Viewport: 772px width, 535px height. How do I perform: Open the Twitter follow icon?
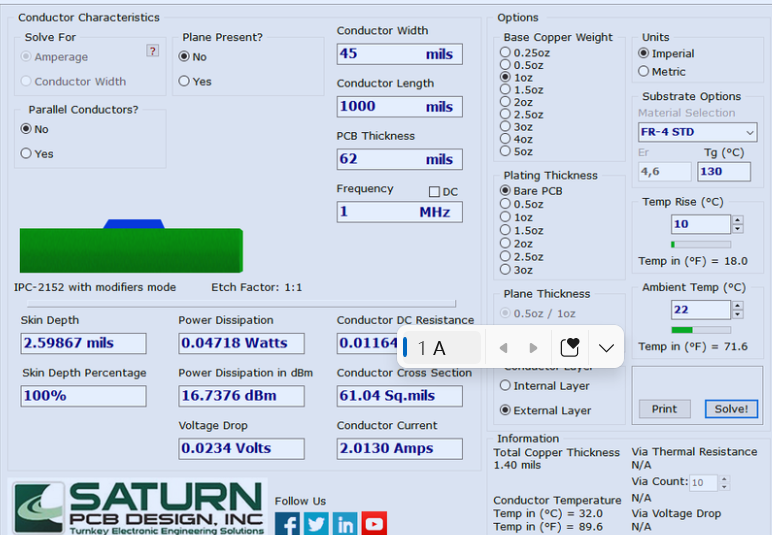(316, 523)
